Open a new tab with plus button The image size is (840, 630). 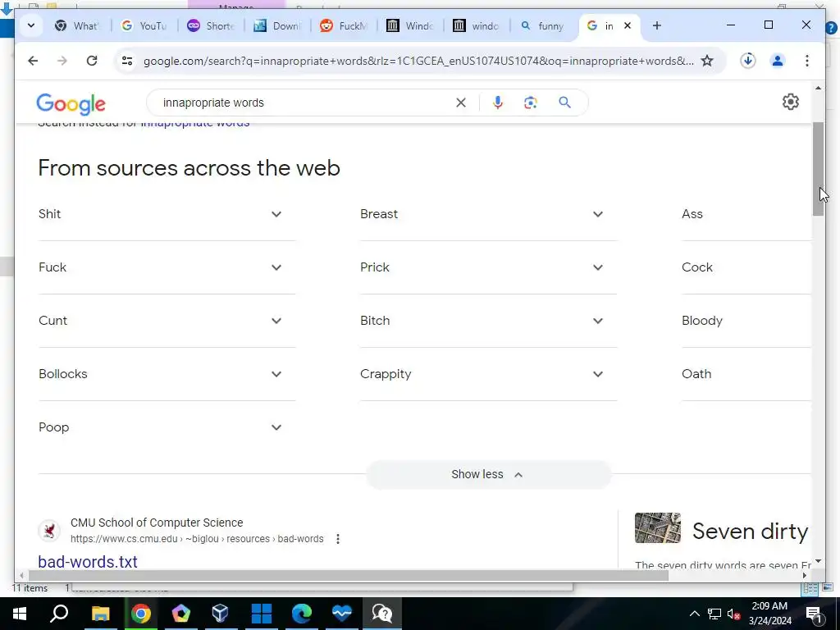[x=657, y=25]
